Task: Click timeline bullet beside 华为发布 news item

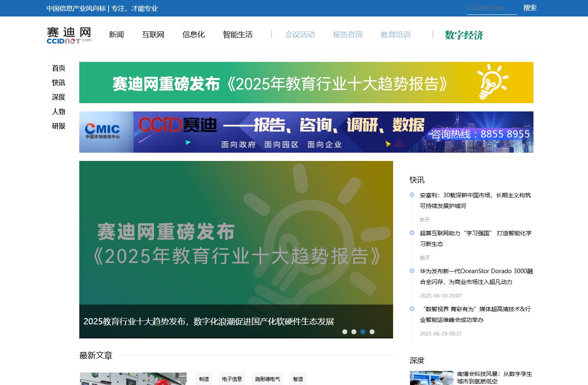Action: (412, 271)
